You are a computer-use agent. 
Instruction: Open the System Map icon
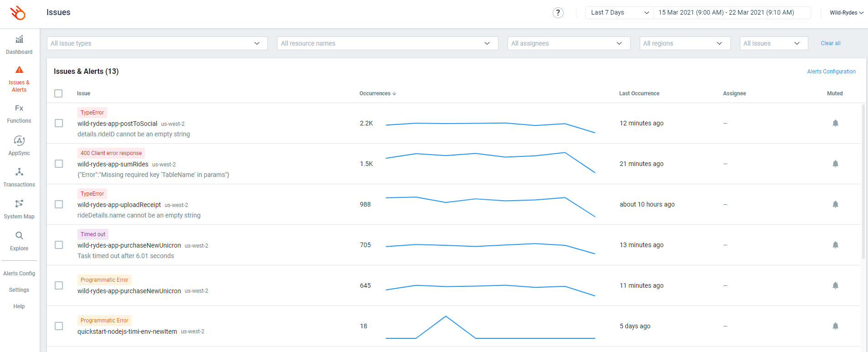19,203
